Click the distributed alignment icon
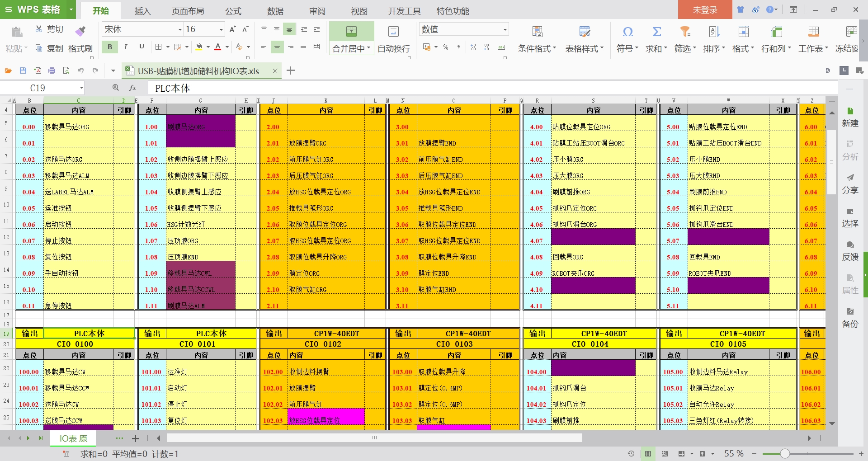 click(316, 47)
